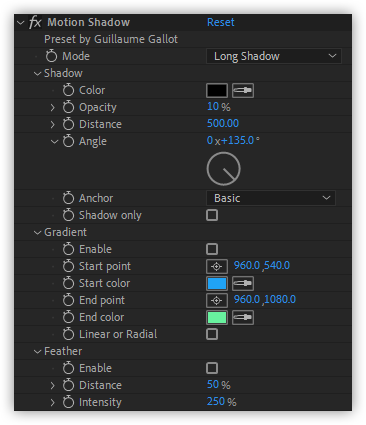Click the Mode stopwatch icon
This screenshot has height=425, width=366.
coord(52,56)
